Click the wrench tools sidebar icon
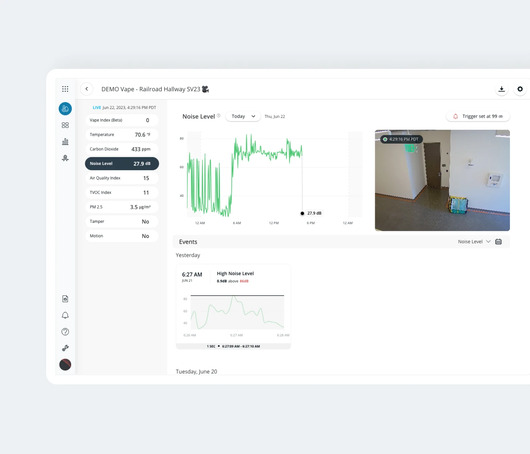The width and height of the screenshot is (530, 454). [x=65, y=348]
